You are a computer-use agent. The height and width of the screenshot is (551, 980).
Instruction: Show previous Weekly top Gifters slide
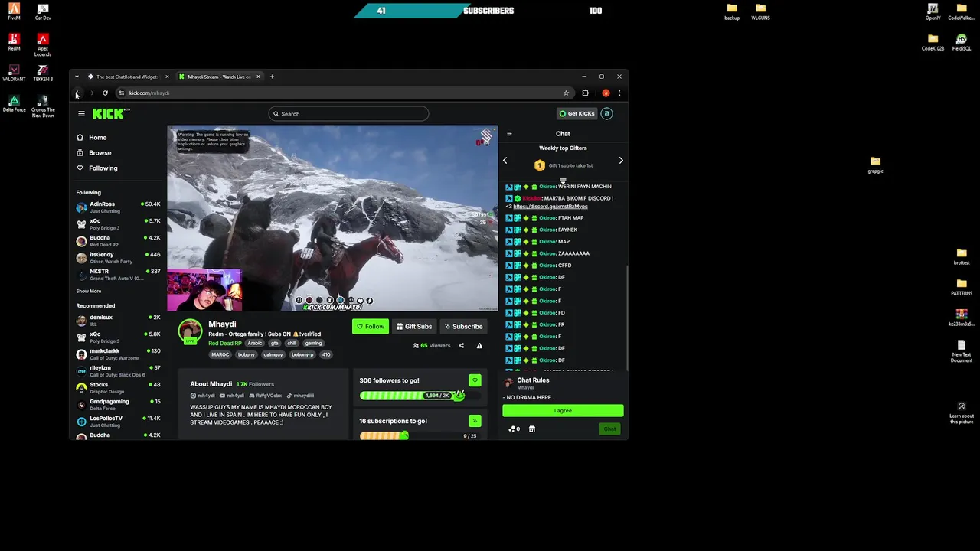pyautogui.click(x=505, y=161)
